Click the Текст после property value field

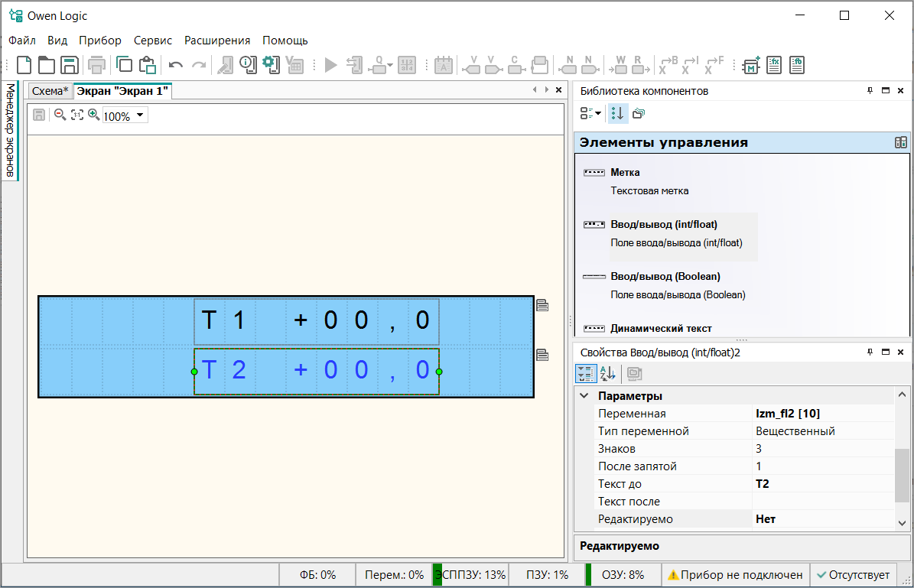(822, 502)
